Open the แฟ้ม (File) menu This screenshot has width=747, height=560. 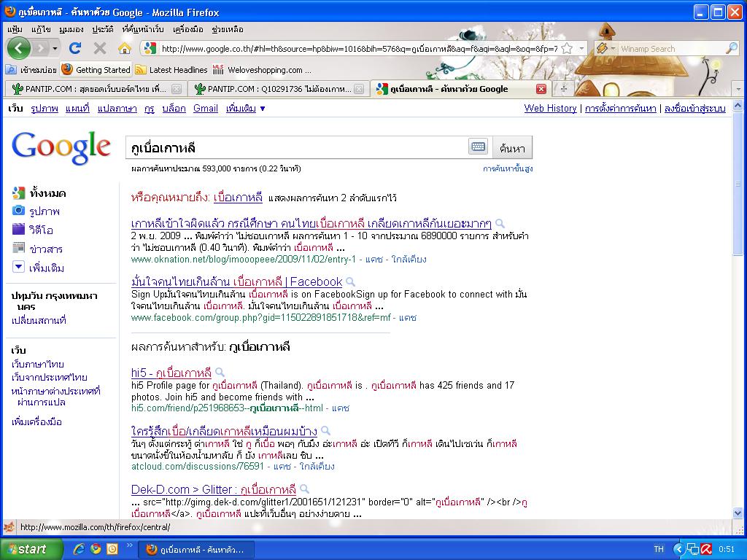(x=15, y=29)
